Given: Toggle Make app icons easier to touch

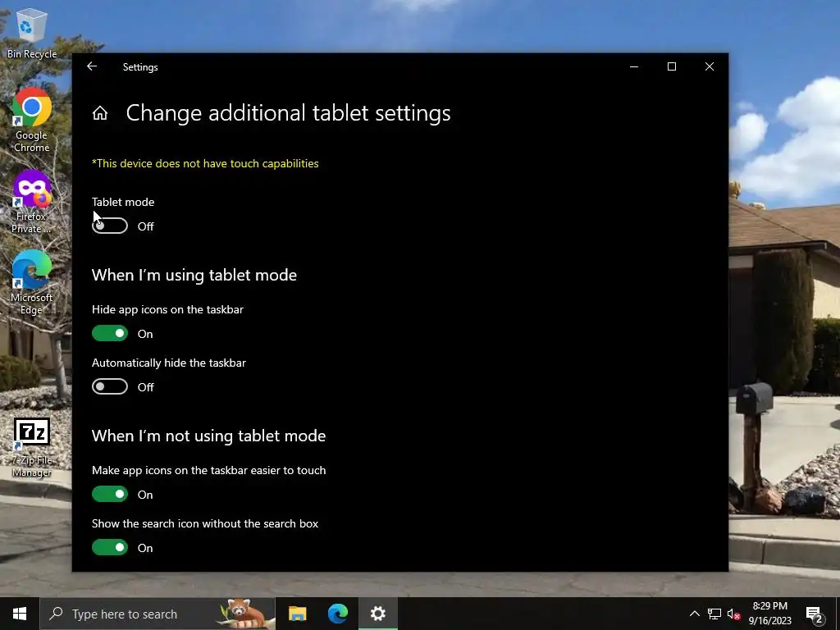Looking at the screenshot, I should [110, 494].
